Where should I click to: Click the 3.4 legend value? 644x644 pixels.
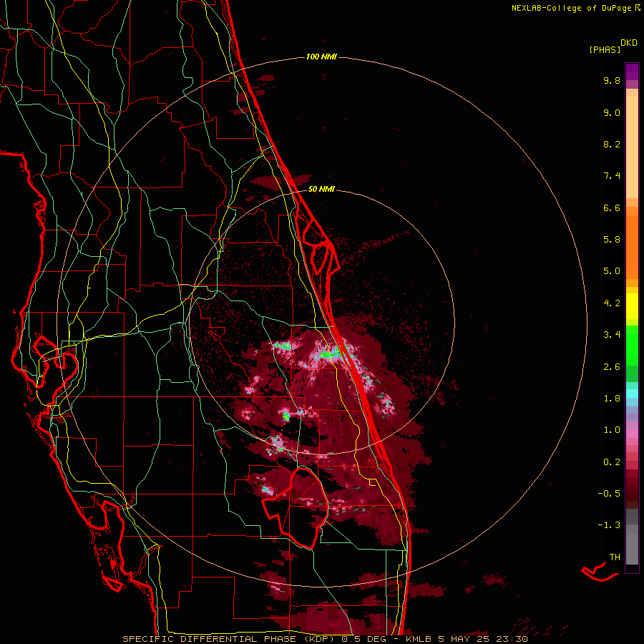pos(612,335)
